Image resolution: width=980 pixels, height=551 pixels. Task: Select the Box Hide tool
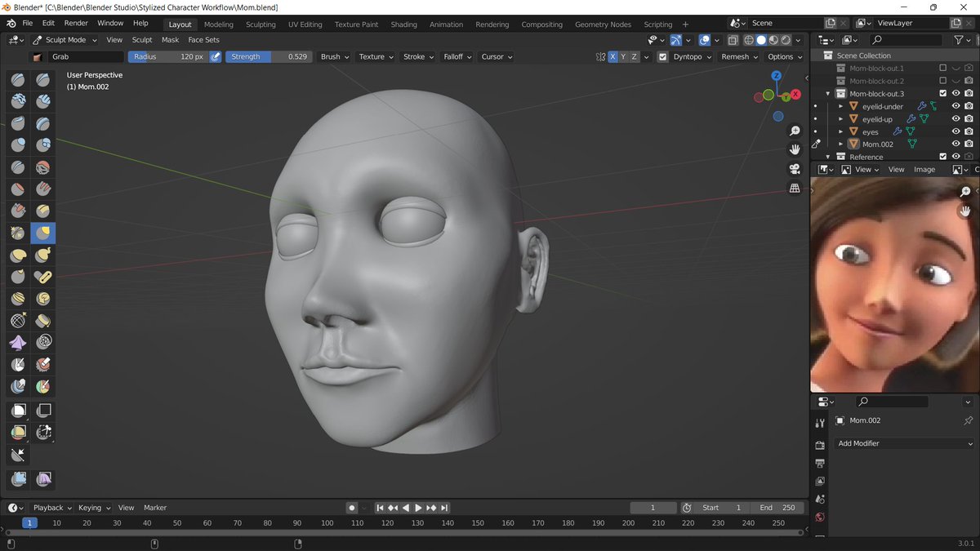click(x=43, y=411)
